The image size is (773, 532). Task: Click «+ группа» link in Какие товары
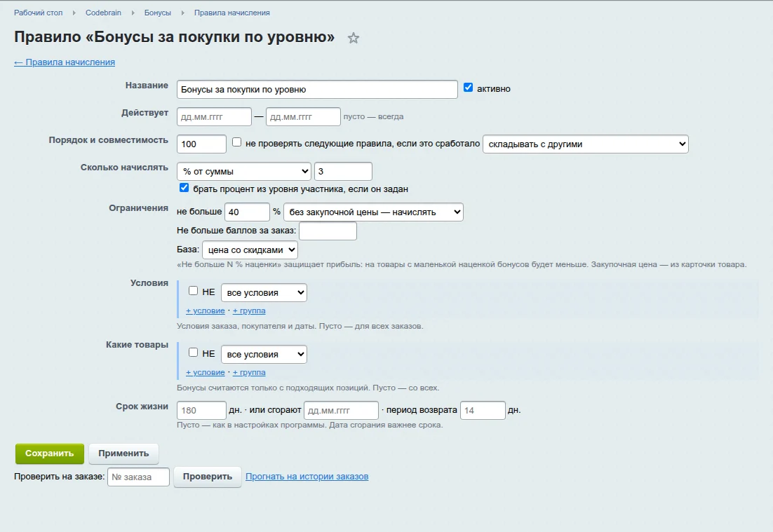[249, 372]
